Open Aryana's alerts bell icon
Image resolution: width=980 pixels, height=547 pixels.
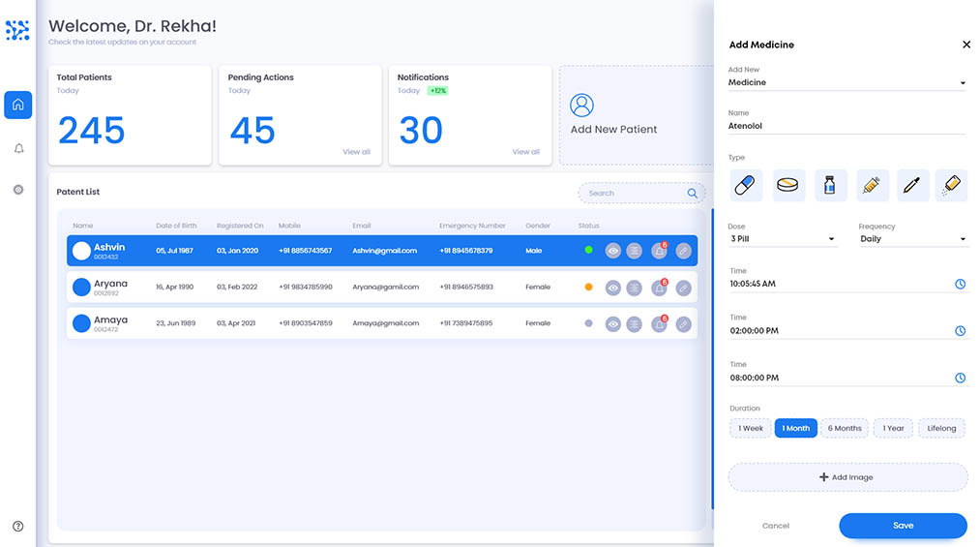click(659, 288)
